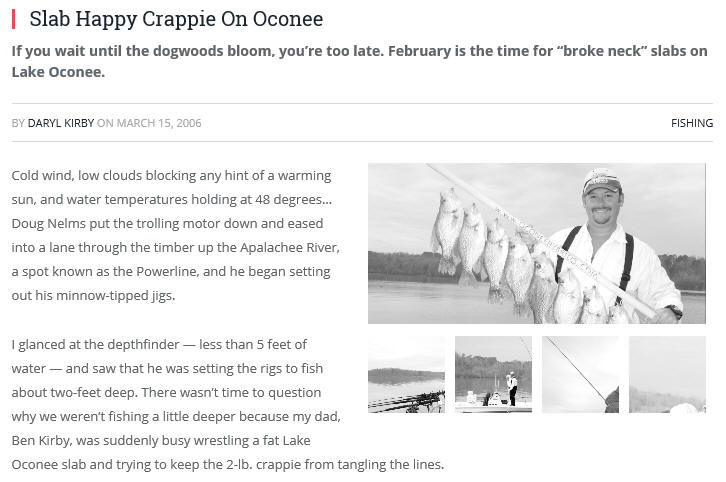Click the article title Slab Happy Crappie On Oconee
726x482 pixels.
tap(176, 19)
